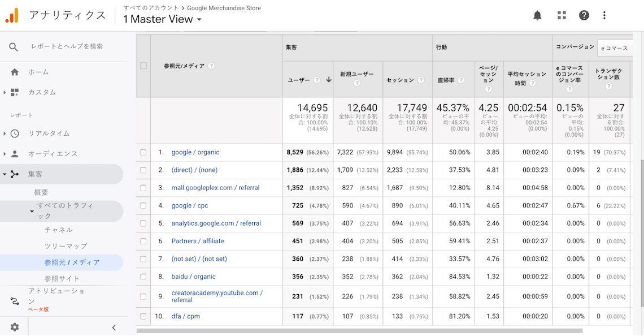The height and width of the screenshot is (336, 644).
Task: Click the person icon beside オーディエンス
Action: point(15,154)
